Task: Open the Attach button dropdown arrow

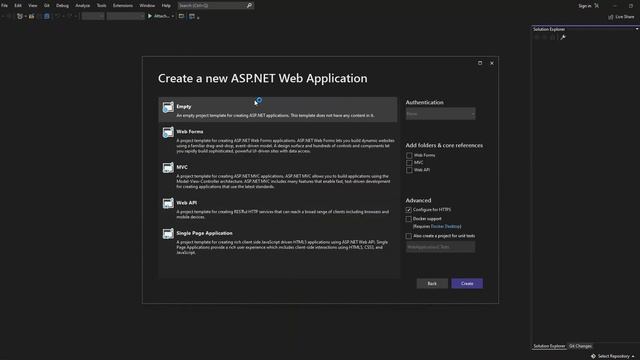Action: (x=173, y=16)
